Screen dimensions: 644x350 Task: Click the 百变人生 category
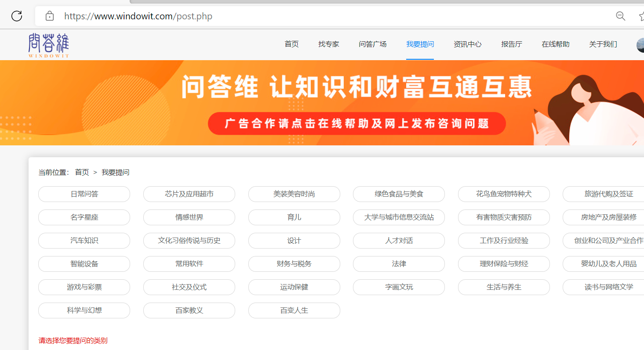click(x=294, y=310)
